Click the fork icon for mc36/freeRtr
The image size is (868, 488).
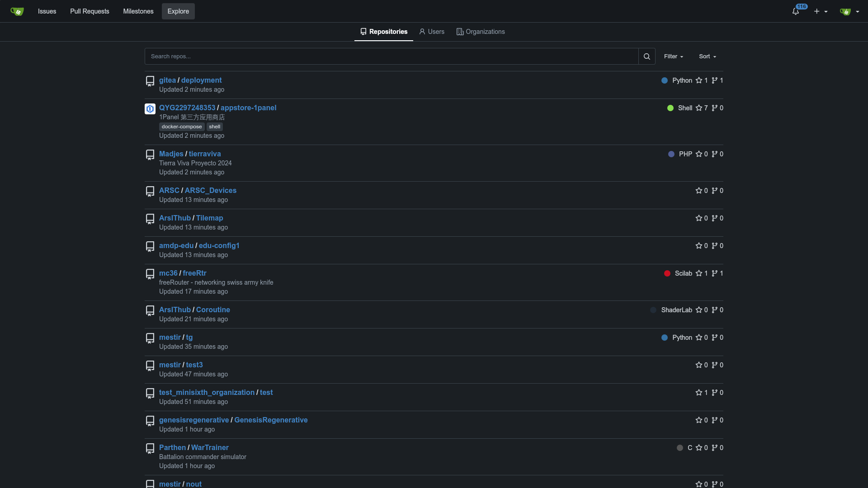(x=714, y=273)
